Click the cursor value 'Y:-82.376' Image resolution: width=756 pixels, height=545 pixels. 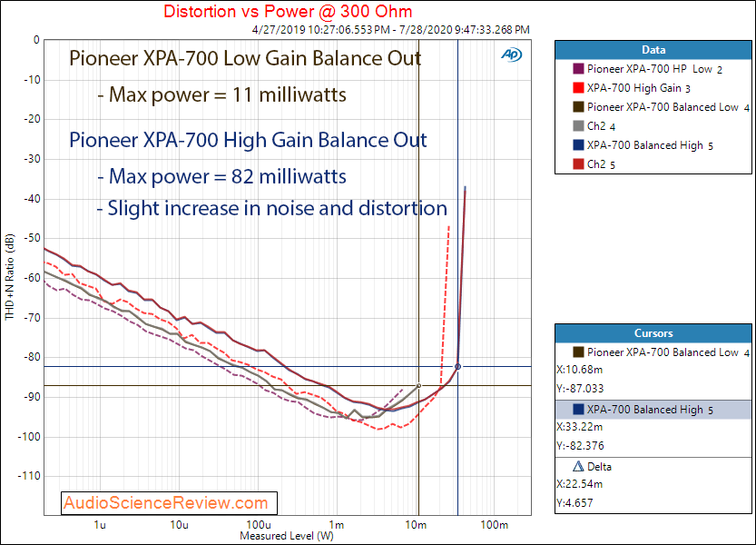click(x=580, y=446)
